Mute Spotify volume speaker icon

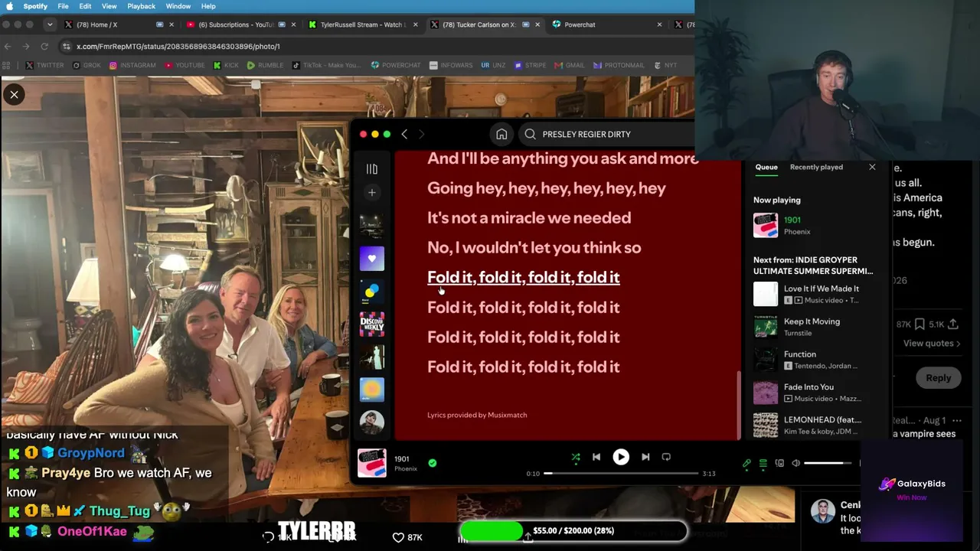[796, 463]
